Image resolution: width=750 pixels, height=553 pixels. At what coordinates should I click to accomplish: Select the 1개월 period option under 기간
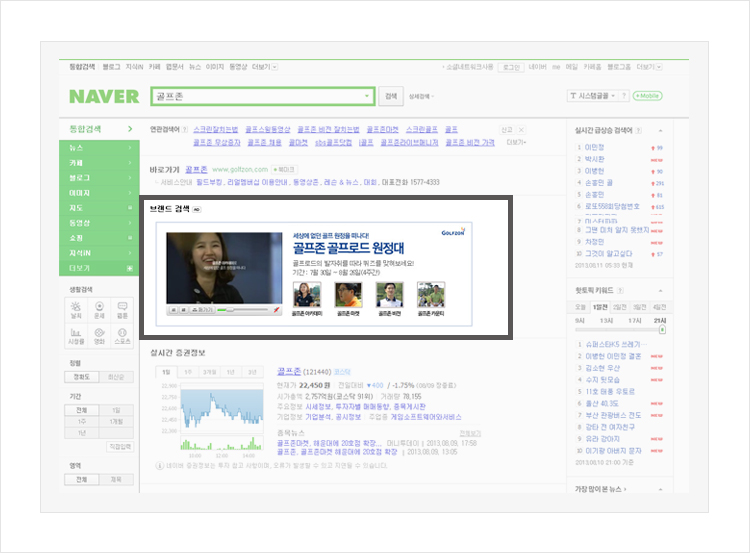click(116, 421)
